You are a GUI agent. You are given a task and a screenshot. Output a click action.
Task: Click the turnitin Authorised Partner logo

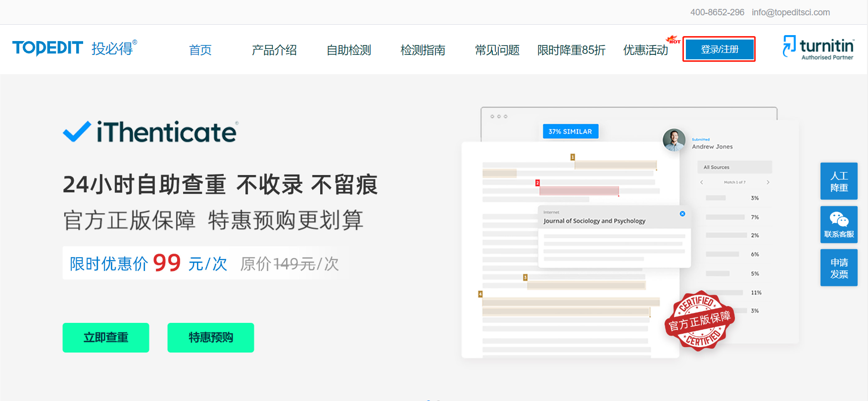[818, 48]
